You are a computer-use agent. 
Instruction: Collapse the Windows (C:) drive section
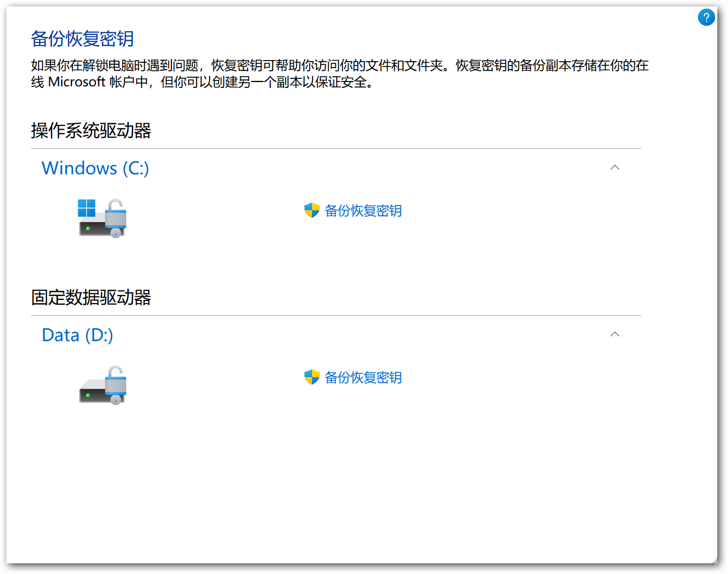pyautogui.click(x=615, y=167)
